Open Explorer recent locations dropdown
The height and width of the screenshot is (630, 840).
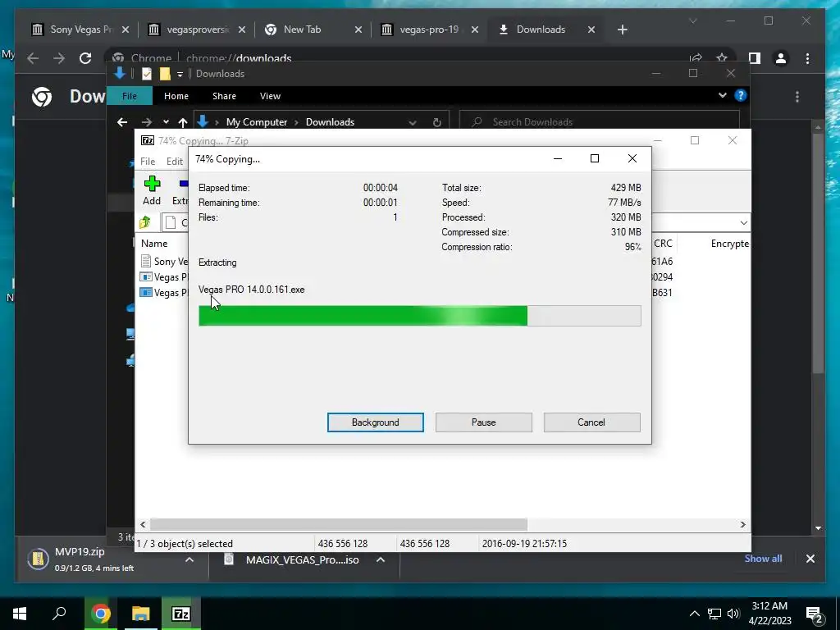166,122
